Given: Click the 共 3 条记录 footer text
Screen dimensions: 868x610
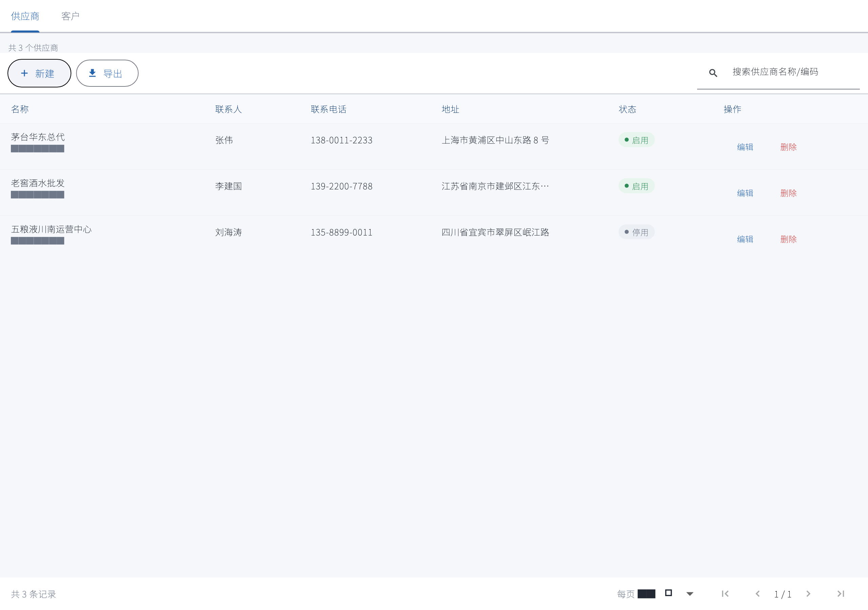Looking at the screenshot, I should [34, 594].
